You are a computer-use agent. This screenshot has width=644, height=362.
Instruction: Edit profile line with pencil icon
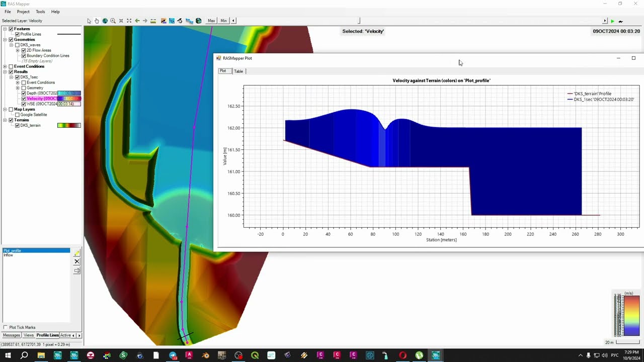(x=77, y=252)
